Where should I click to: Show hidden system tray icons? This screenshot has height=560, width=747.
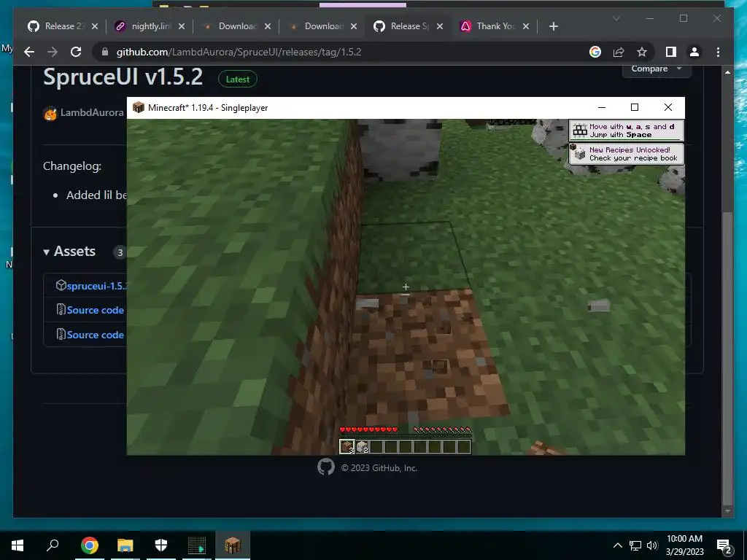coord(617,545)
